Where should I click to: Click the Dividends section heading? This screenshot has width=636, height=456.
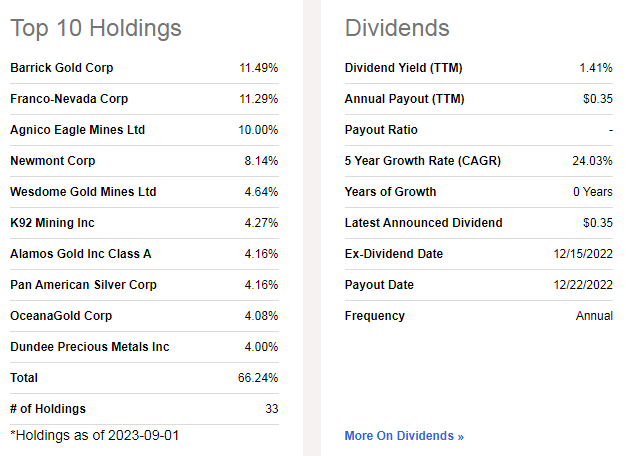(x=397, y=28)
